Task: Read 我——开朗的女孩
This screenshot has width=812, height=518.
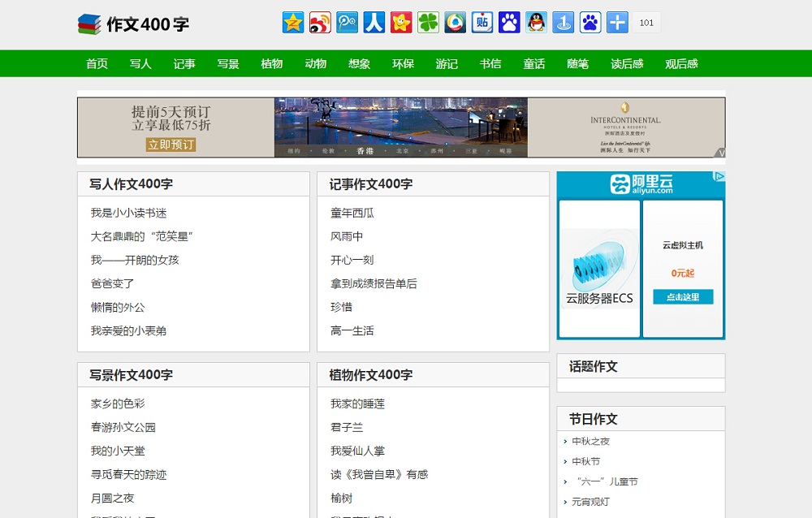Action: [x=135, y=260]
